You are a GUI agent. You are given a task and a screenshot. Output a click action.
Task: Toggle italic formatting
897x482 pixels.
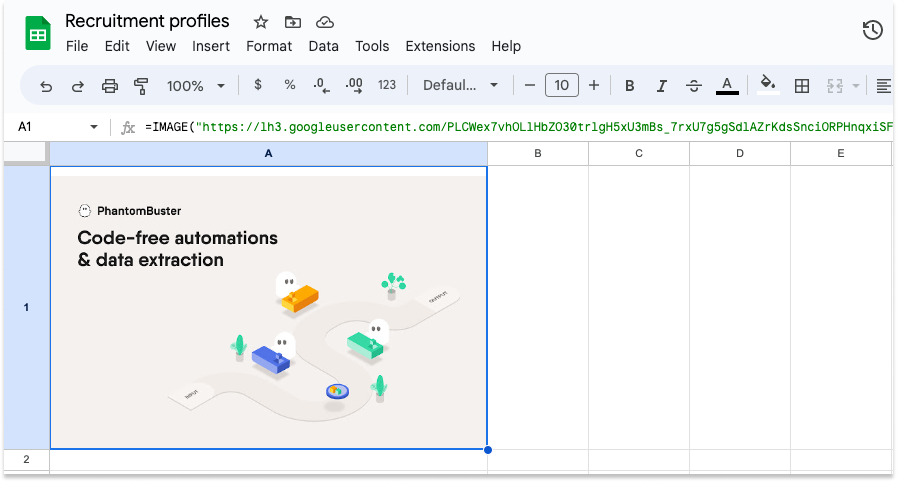tap(662, 86)
